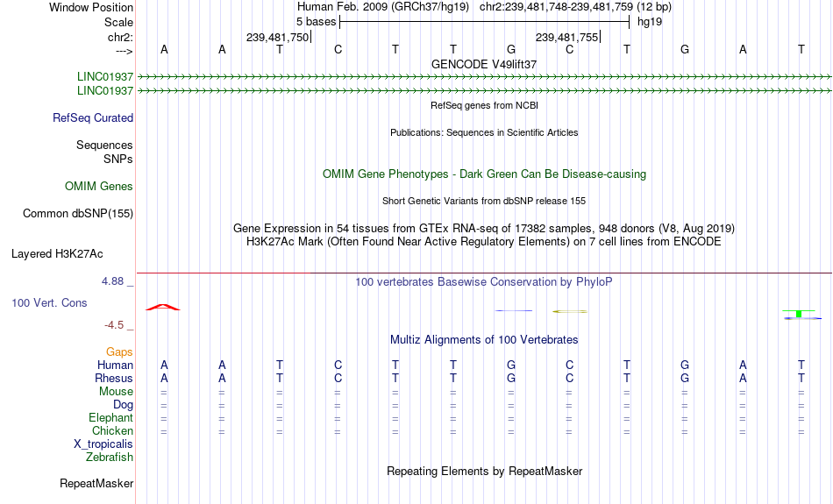Screen dimensions: 833x504
Task: Open the GENCODE V49lift37 track title
Action: [x=484, y=64]
